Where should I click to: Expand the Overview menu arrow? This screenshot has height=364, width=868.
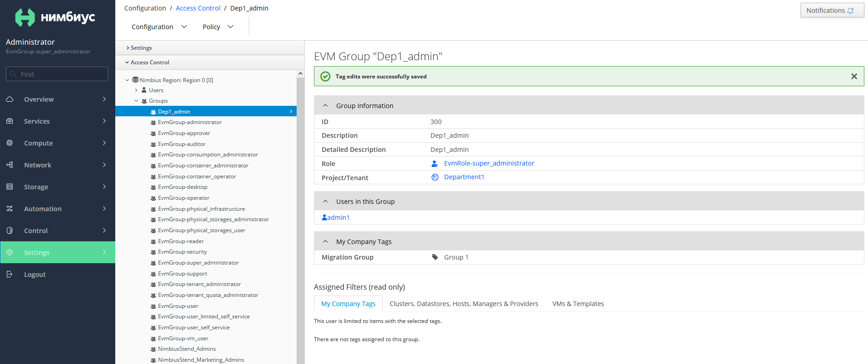tap(104, 99)
